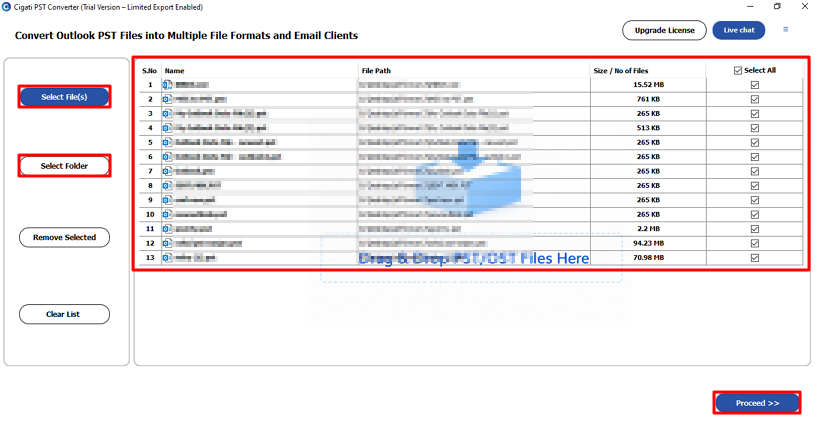Select the 94.23 MB size cell

[648, 243]
